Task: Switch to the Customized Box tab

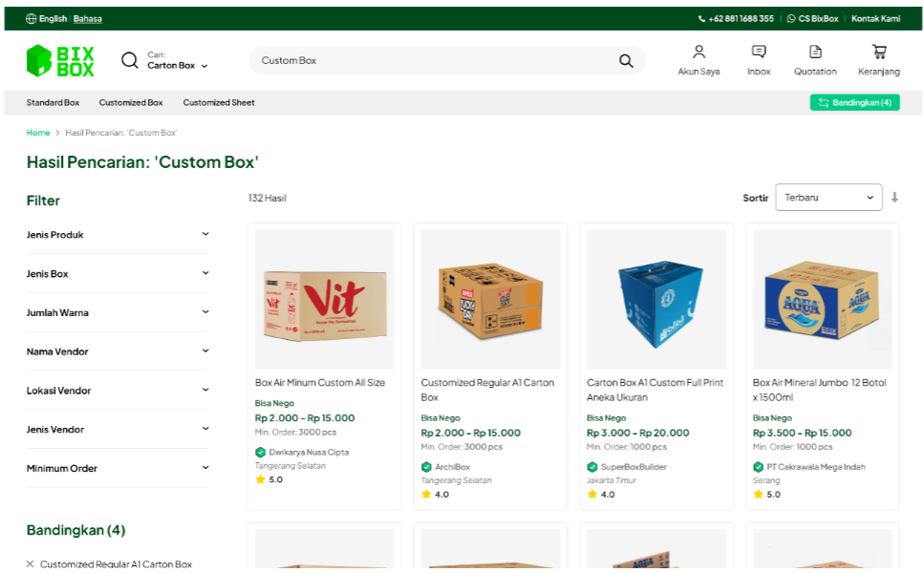Action: pyautogui.click(x=131, y=102)
